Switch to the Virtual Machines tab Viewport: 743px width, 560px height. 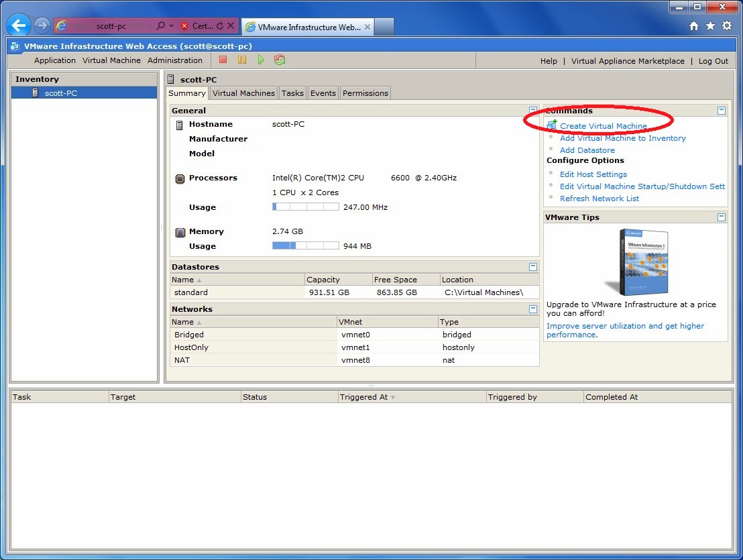pyautogui.click(x=243, y=93)
